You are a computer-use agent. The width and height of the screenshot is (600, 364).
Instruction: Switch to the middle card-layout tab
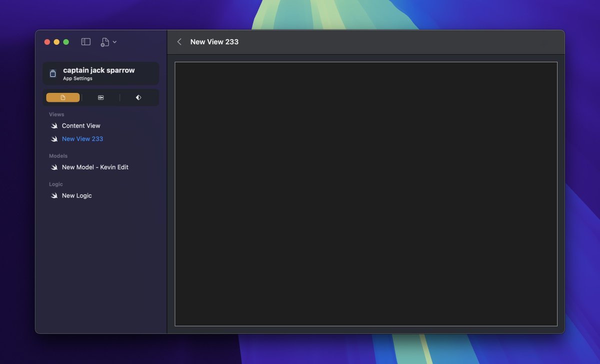pyautogui.click(x=101, y=97)
